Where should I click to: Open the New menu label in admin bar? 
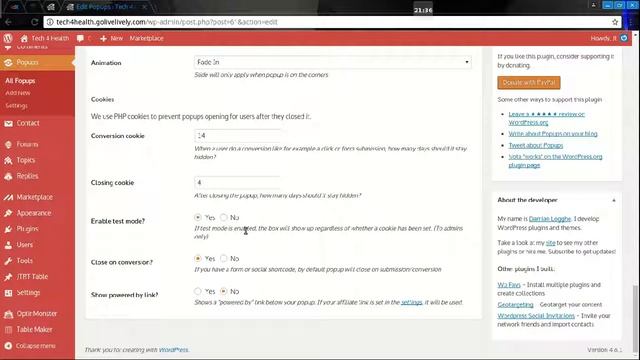coord(116,38)
